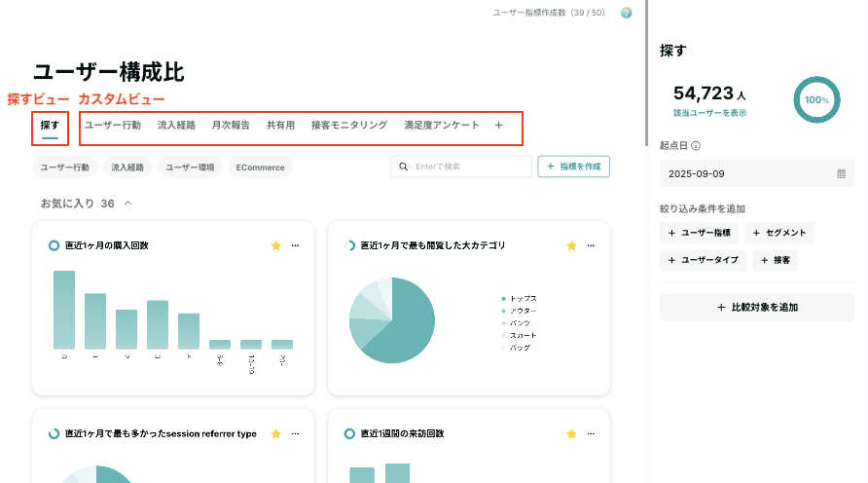Viewport: 868px width, 483px height.
Task: Click 指標を作成 button
Action: pyautogui.click(x=573, y=167)
